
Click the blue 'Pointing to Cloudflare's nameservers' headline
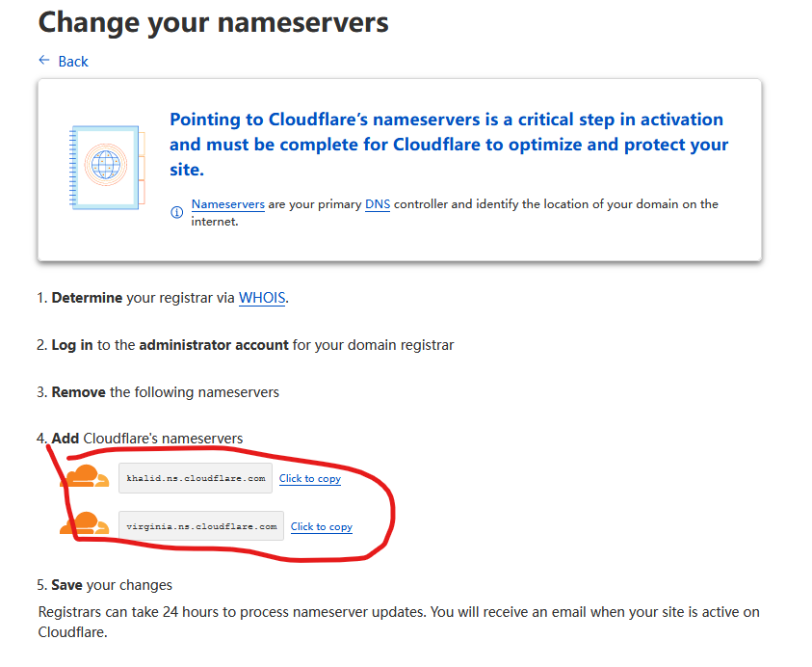coord(448,145)
